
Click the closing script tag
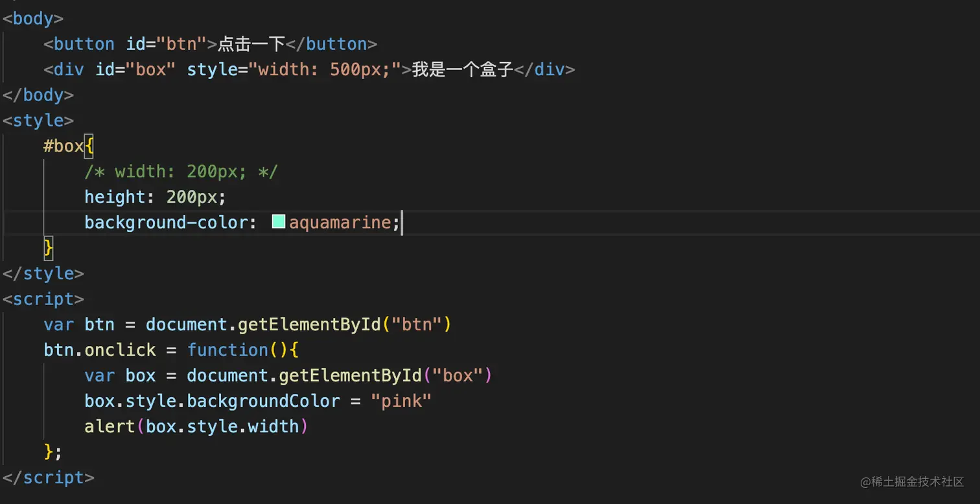tap(49, 478)
